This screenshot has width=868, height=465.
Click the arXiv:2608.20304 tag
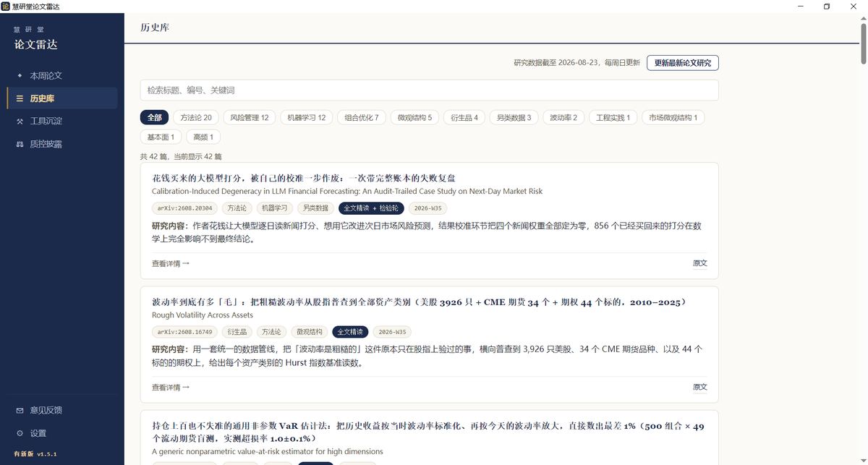tap(184, 208)
